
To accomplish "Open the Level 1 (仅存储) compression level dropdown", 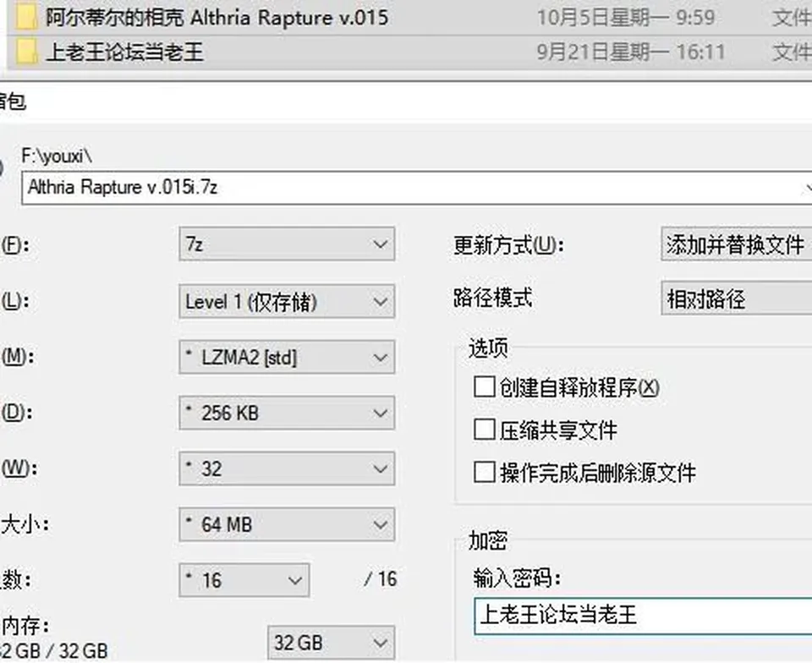I will click(287, 301).
